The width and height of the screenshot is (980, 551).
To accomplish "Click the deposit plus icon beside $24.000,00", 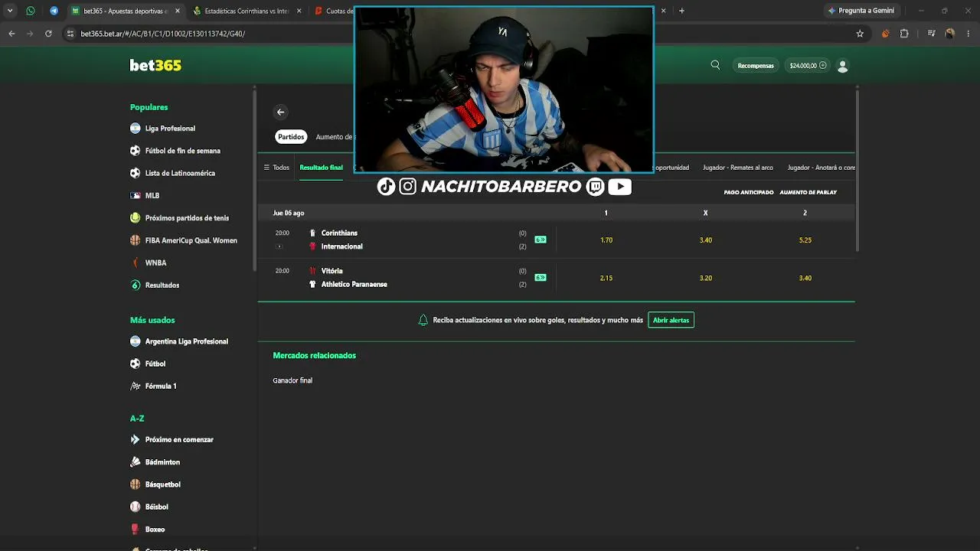I will 823,66.
